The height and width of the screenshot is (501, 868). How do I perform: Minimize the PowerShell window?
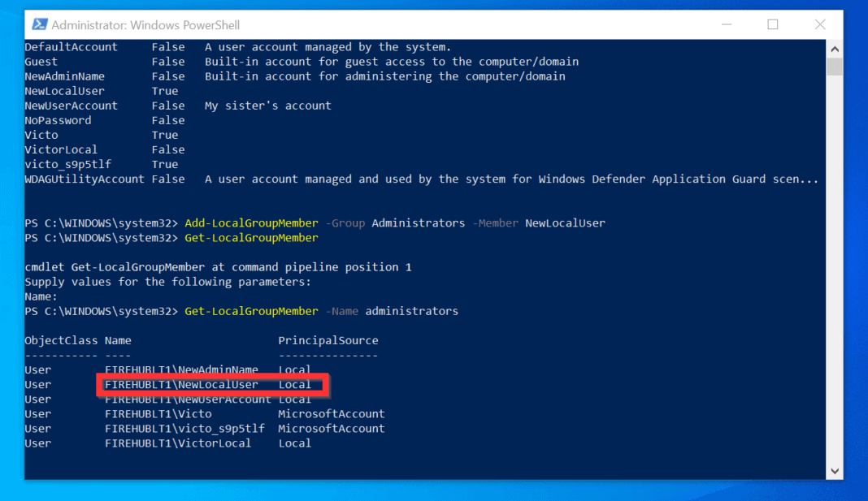point(726,25)
